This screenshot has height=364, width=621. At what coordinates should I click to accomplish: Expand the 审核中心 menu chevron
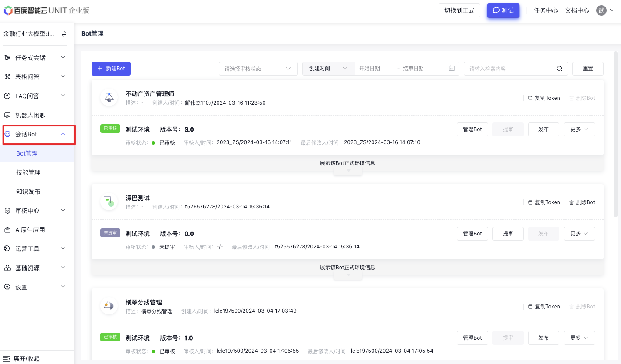[63, 210]
